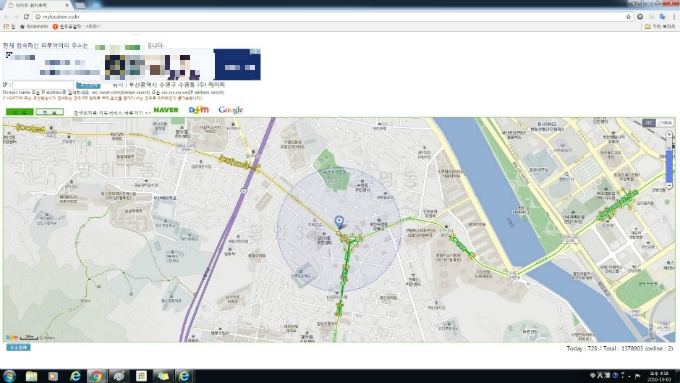Viewport: 680px width, 383px height.
Task: Click the flag notification icon in system tray
Action: [638, 376]
